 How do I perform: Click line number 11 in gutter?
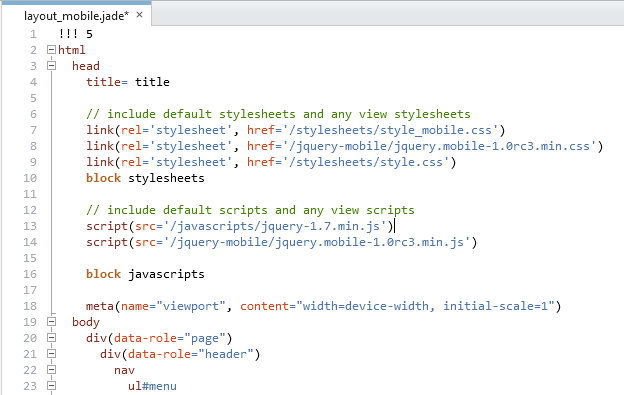click(x=30, y=194)
